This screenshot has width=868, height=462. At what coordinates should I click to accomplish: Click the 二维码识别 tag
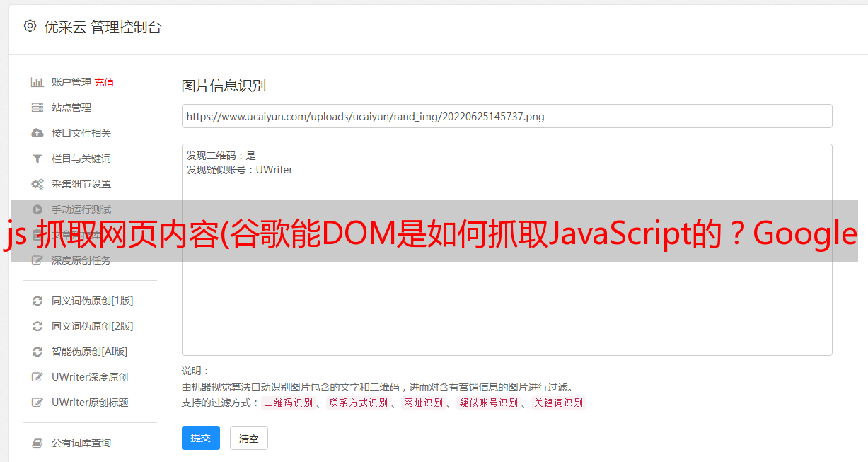coord(288,403)
